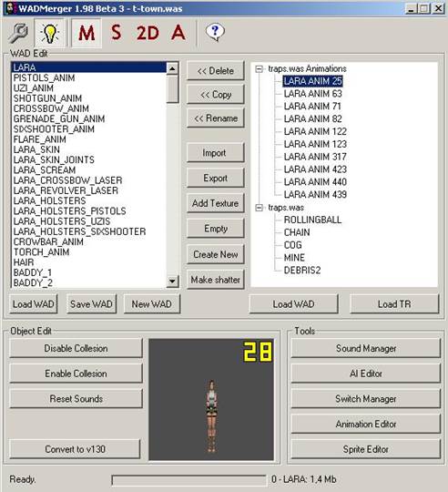This screenshot has height=492, width=448.
Task: Open settings with the wrench icon
Action: [18, 34]
